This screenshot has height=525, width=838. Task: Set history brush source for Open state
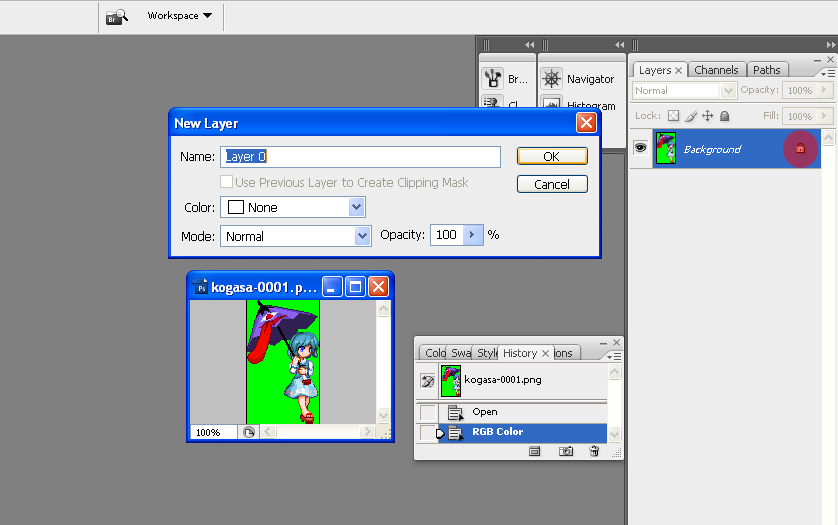click(428, 412)
